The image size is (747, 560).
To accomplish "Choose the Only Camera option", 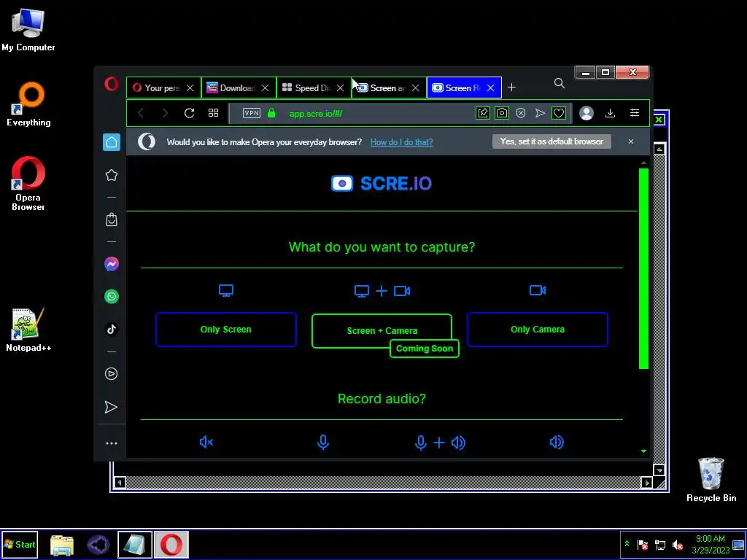I will (538, 330).
